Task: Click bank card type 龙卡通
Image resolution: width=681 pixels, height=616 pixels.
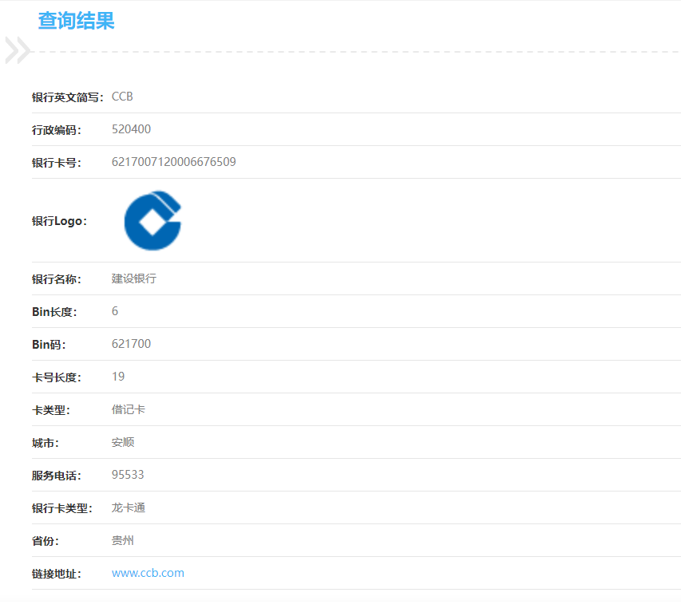Action: (x=128, y=507)
